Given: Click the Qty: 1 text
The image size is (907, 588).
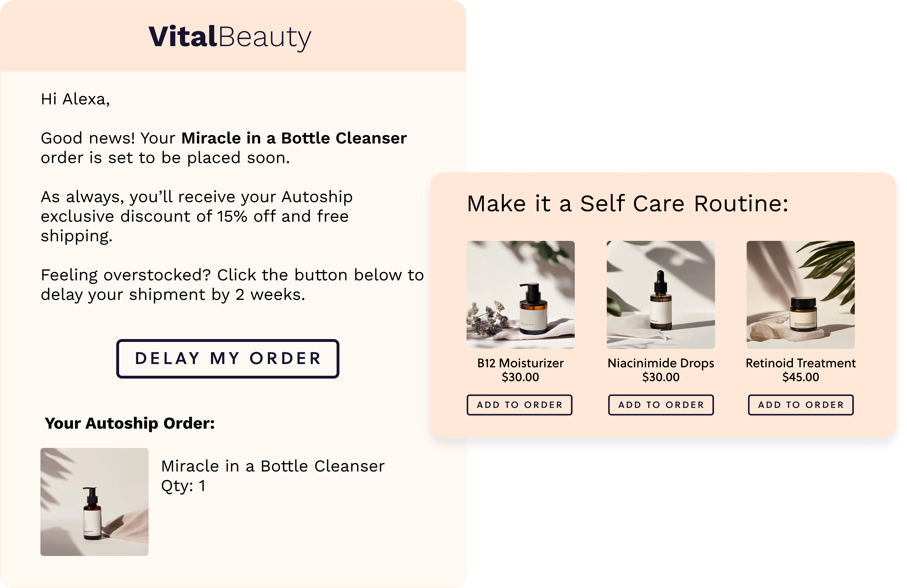Looking at the screenshot, I should click(183, 486).
